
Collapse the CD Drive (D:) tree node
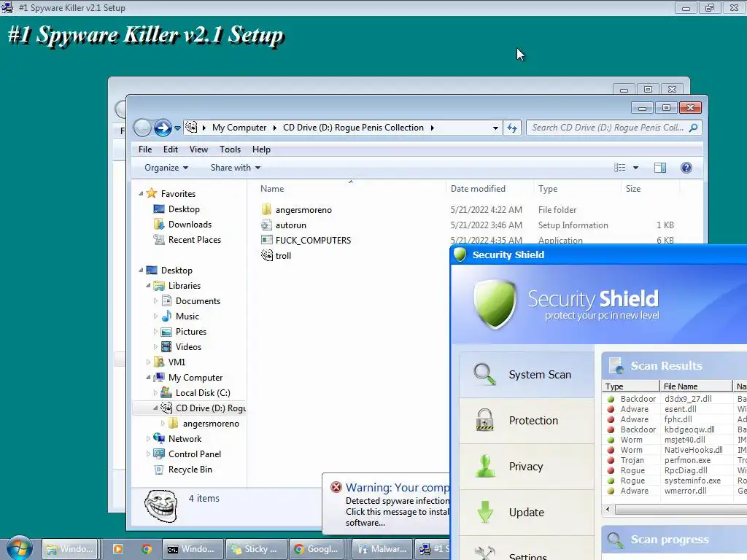click(x=155, y=408)
